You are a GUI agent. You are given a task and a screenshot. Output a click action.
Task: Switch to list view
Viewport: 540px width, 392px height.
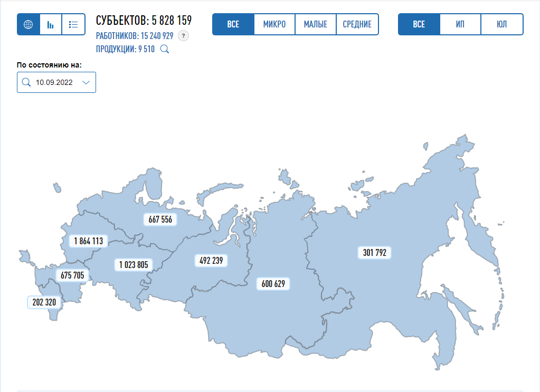[73, 24]
